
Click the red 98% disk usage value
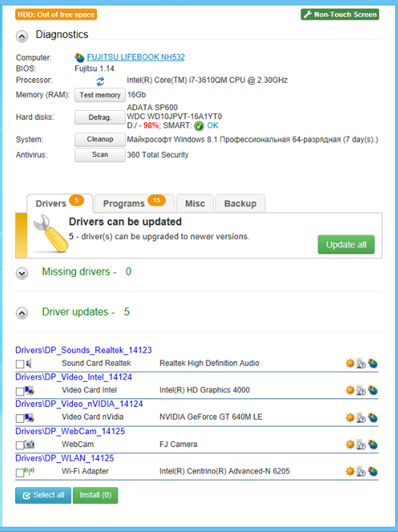pyautogui.click(x=151, y=125)
